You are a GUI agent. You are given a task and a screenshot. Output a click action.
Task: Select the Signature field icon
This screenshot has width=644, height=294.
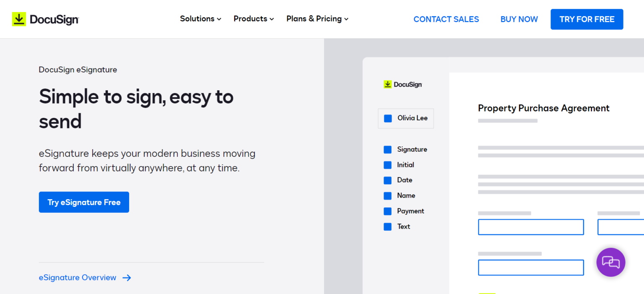click(387, 149)
